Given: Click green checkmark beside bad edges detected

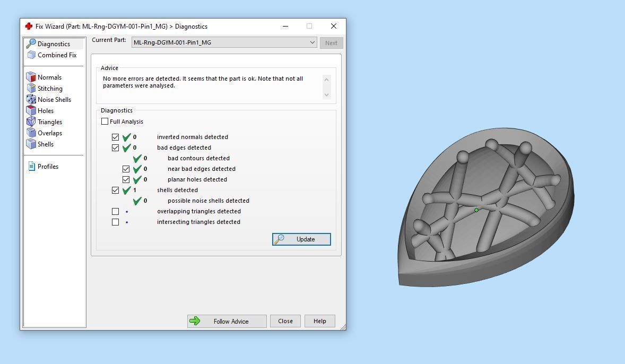Looking at the screenshot, I should tap(126, 148).
